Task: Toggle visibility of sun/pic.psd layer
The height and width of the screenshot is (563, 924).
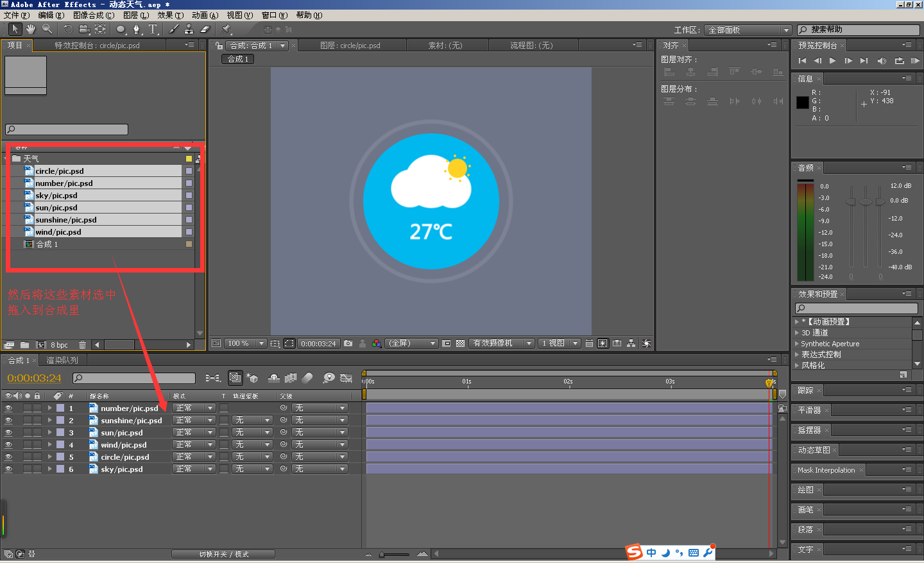Action: pyautogui.click(x=8, y=432)
